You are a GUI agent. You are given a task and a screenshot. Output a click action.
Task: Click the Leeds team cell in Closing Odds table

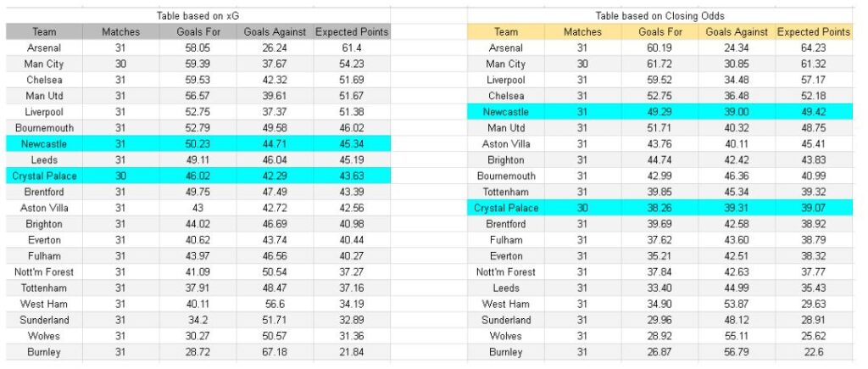506,288
